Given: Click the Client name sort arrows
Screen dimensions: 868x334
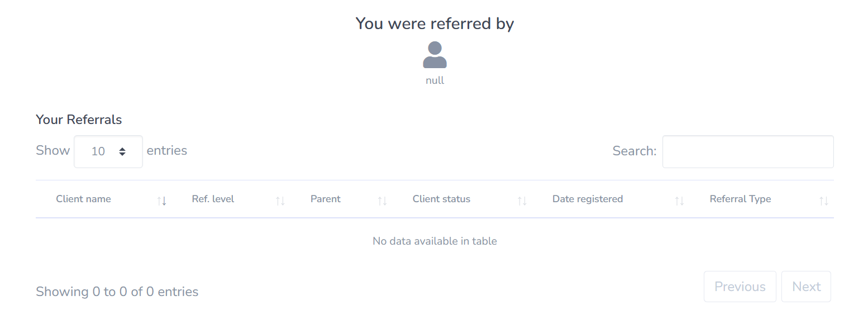Looking at the screenshot, I should click(x=162, y=201).
